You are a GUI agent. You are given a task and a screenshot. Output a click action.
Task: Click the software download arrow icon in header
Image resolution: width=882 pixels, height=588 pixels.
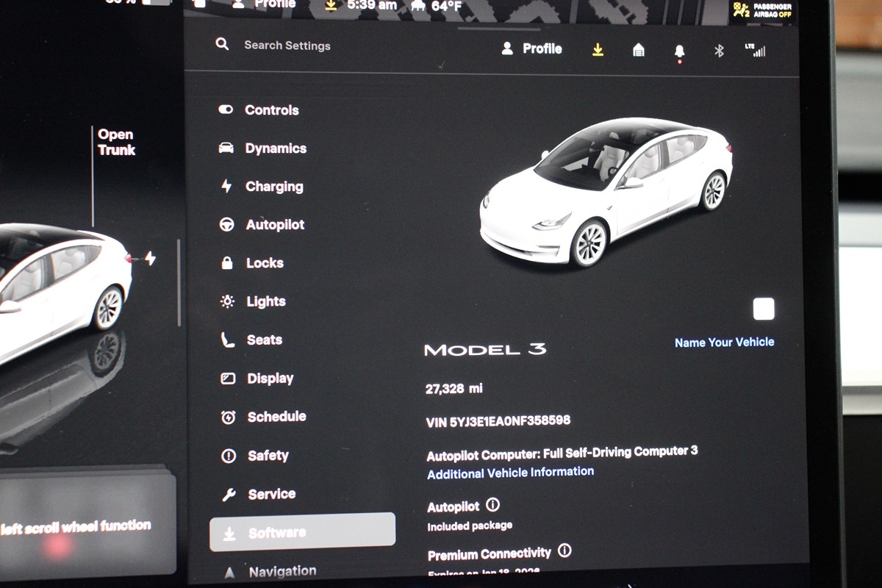(x=598, y=49)
